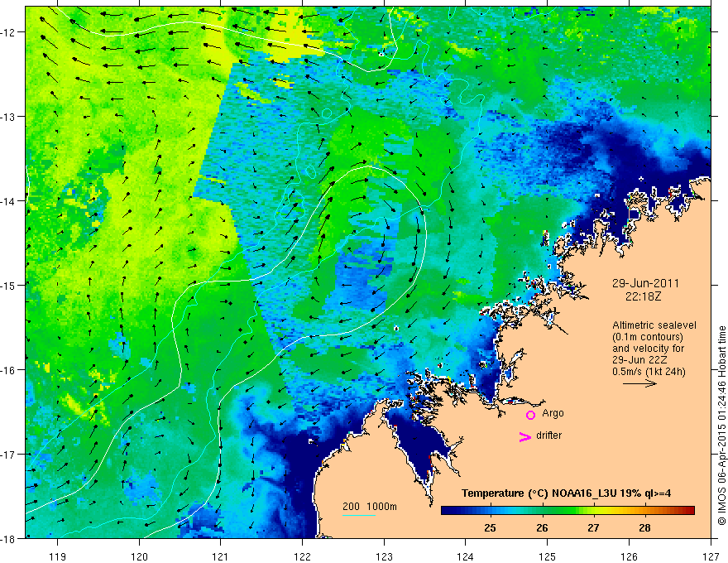The width and height of the screenshot is (728, 563).
Task: Click the 27 degree colorbar label
Action: pyautogui.click(x=593, y=527)
